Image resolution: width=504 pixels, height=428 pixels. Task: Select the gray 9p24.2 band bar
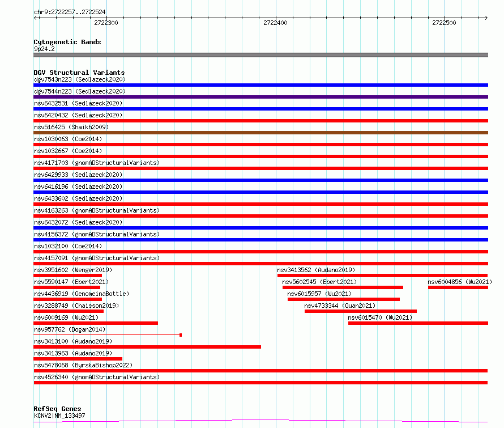pyautogui.click(x=260, y=55)
